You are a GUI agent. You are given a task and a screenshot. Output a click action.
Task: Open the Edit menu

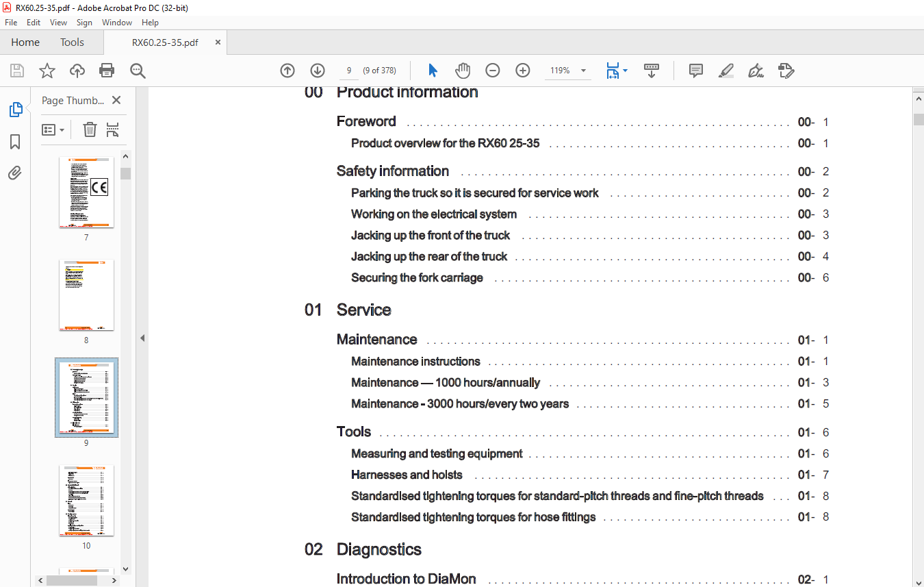(x=34, y=23)
